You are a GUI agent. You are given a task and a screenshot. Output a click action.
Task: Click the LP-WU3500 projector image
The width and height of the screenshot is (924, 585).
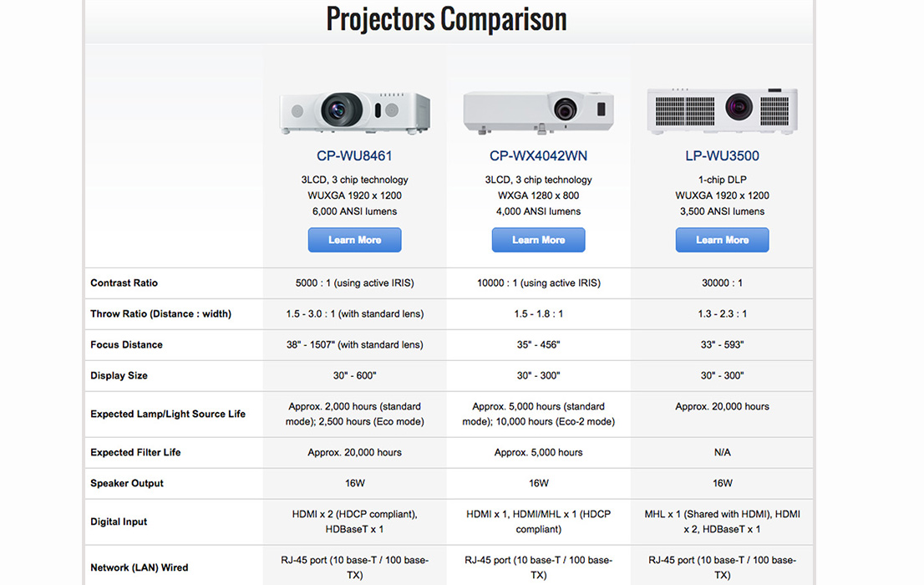[x=723, y=111]
